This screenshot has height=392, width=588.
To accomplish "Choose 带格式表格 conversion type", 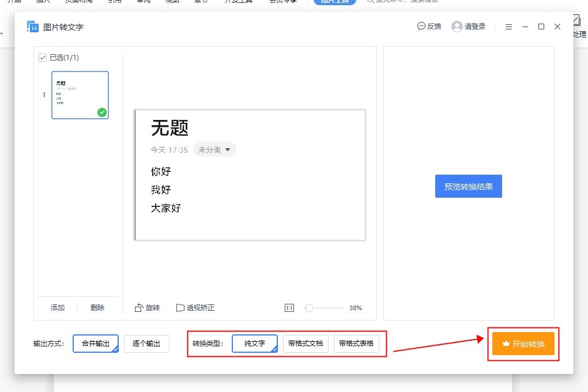I will (x=356, y=344).
